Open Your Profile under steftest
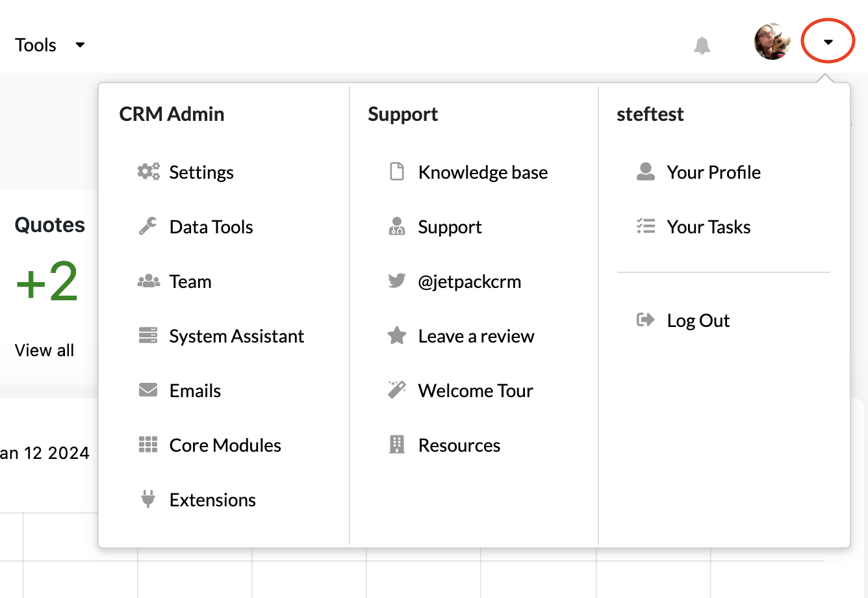Viewport: 868px width, 598px height. [713, 172]
